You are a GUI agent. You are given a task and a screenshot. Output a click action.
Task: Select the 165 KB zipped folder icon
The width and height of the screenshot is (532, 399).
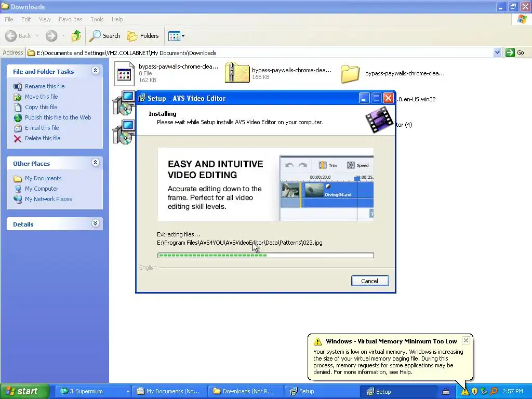click(237, 72)
